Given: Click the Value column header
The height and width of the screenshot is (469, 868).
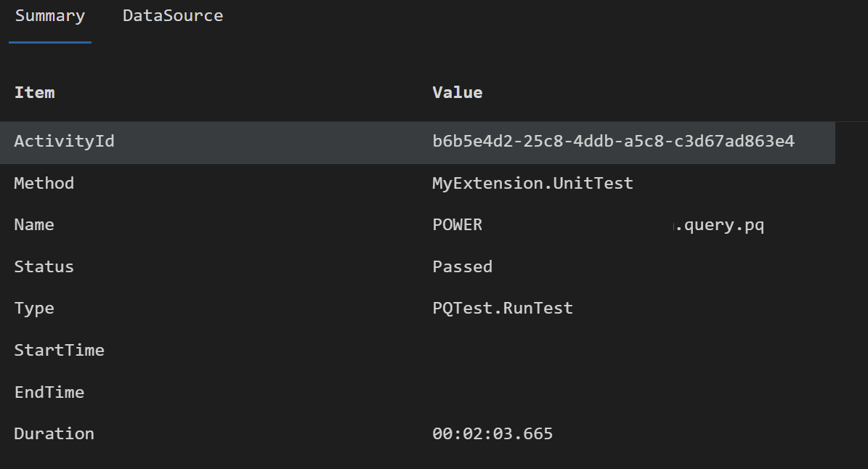Looking at the screenshot, I should click(457, 93).
